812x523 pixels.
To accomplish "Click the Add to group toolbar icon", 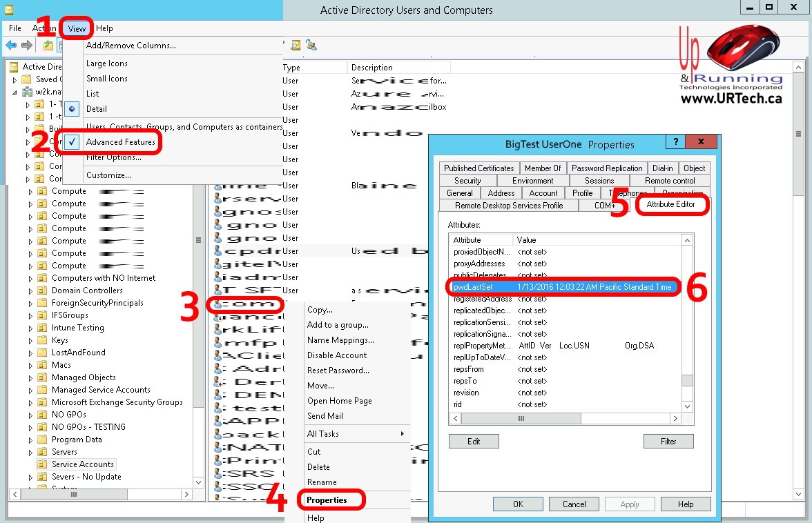I will pyautogui.click(x=311, y=46).
